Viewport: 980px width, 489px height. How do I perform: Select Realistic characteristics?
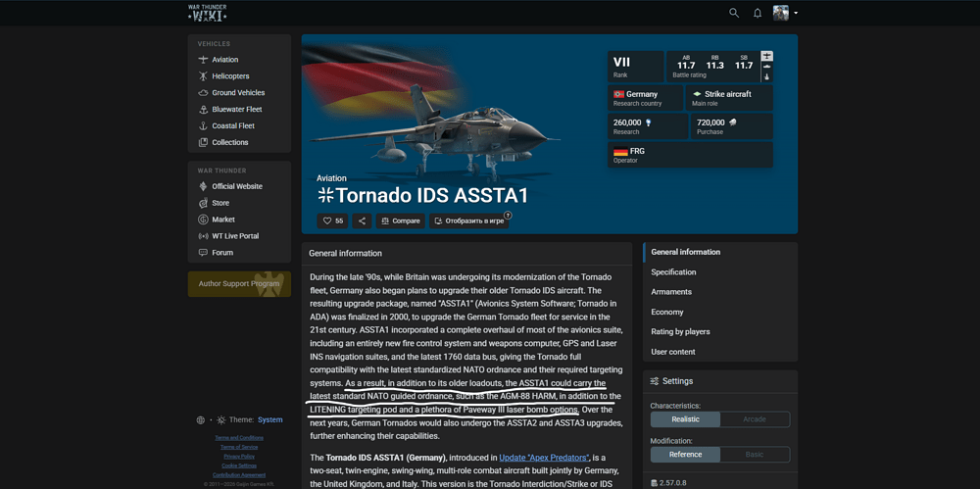[x=686, y=419]
